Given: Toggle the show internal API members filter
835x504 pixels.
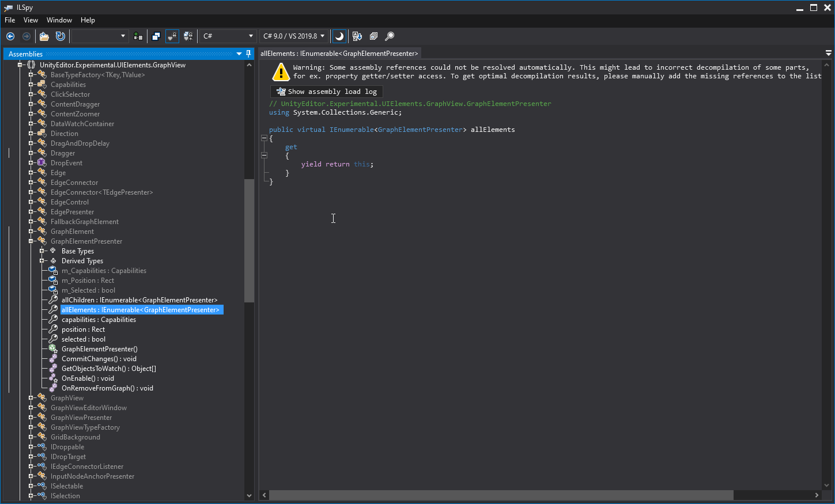Looking at the screenshot, I should (x=172, y=36).
